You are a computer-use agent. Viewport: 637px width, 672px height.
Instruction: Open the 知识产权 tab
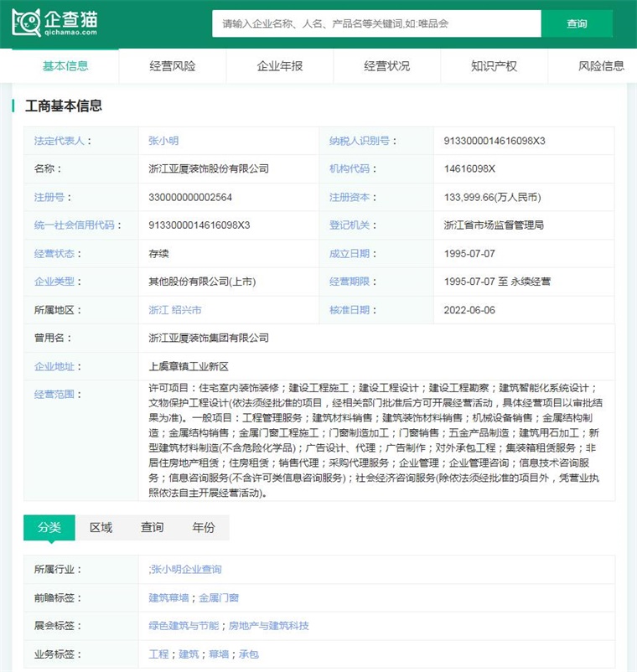pos(494,66)
